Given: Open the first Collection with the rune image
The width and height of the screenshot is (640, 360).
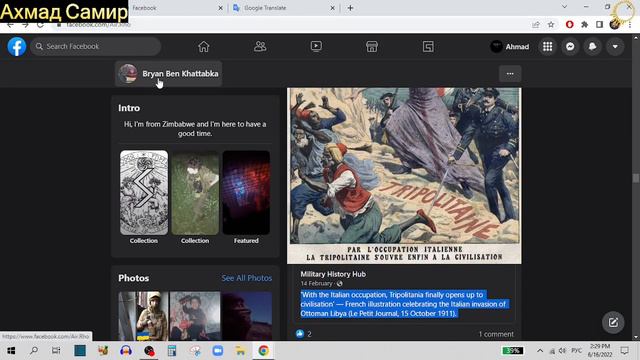Looking at the screenshot, I should (144, 193).
